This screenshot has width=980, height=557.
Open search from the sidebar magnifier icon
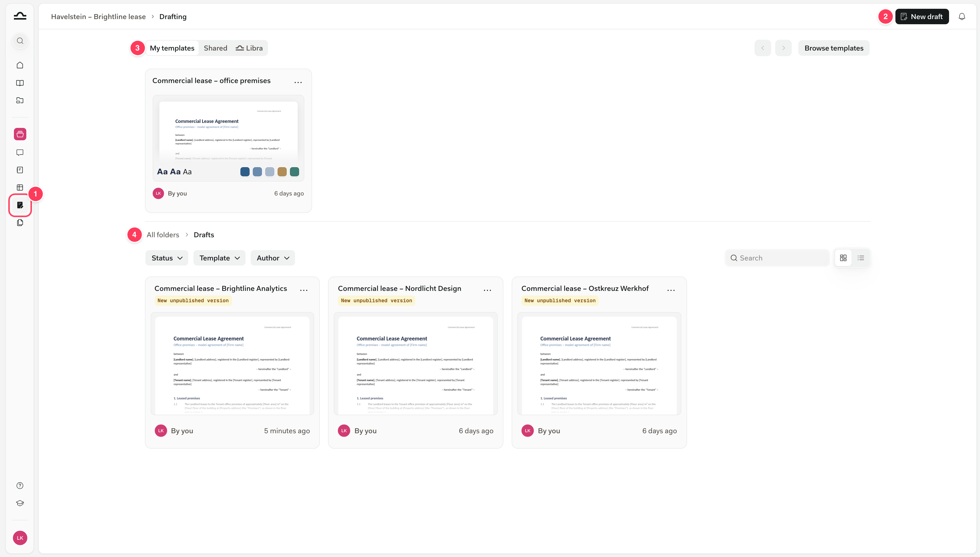click(20, 41)
